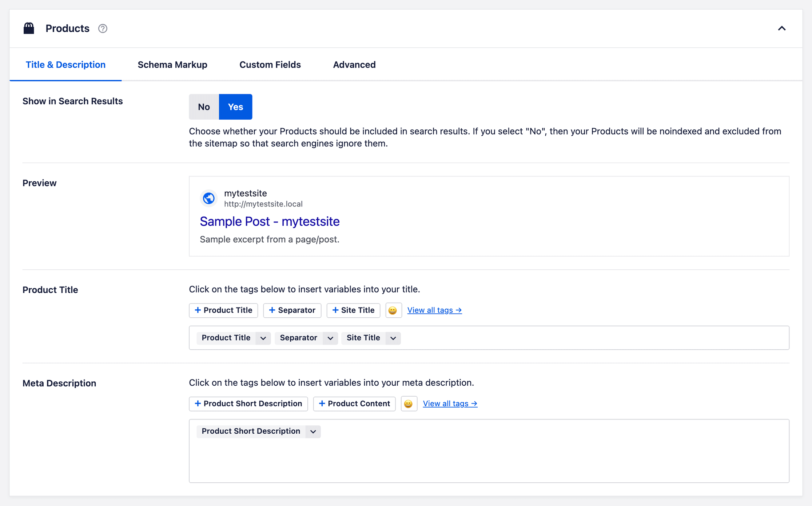The width and height of the screenshot is (812, 506).
Task: Insert the Separator tag into the title
Action: tap(292, 310)
